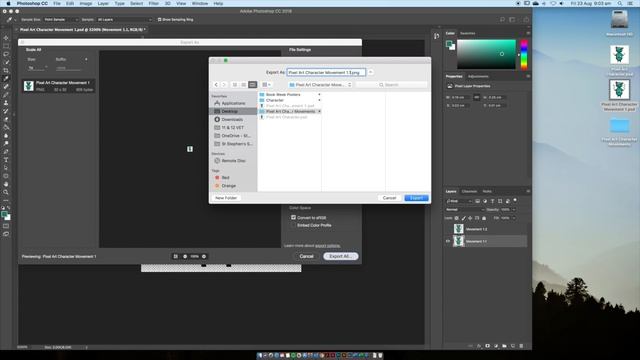Screen dimensions: 640x360
Task: Click the create new layer icon
Action: tap(513, 346)
